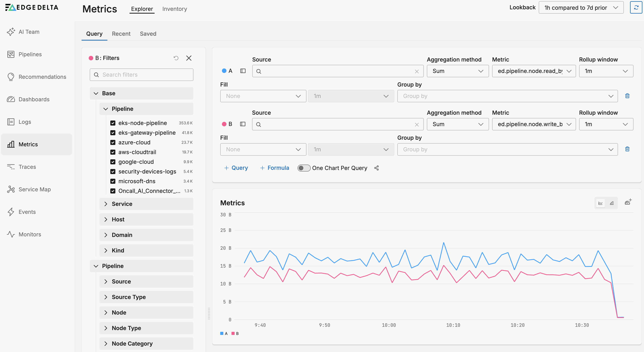
Task: Open the Lookback time range dropdown
Action: pyautogui.click(x=581, y=8)
